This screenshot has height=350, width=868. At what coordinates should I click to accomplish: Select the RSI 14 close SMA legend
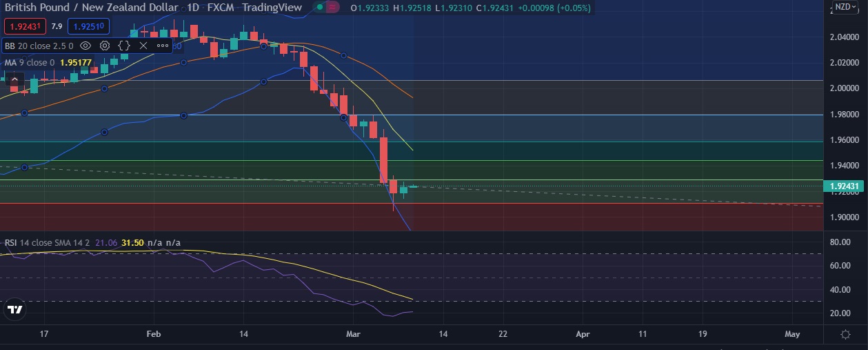[x=47, y=242]
